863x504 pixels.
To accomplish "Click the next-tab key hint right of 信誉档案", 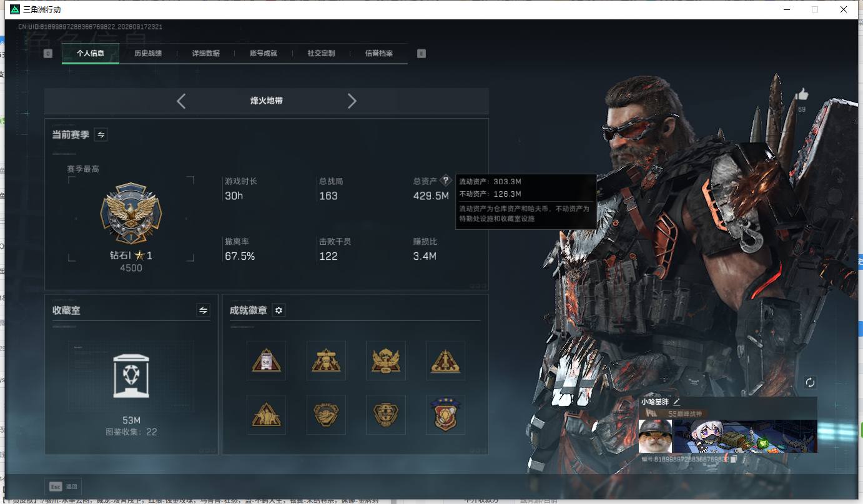I will [422, 54].
